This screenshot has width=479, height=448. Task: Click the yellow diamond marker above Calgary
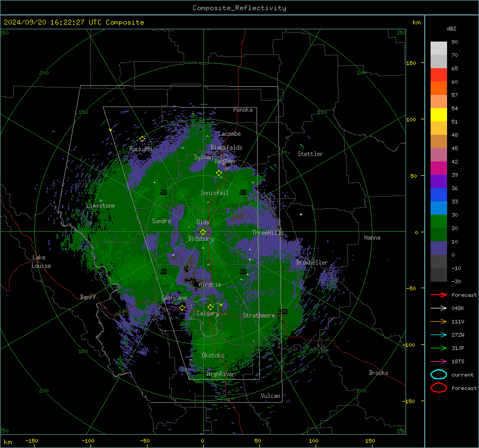(x=210, y=307)
